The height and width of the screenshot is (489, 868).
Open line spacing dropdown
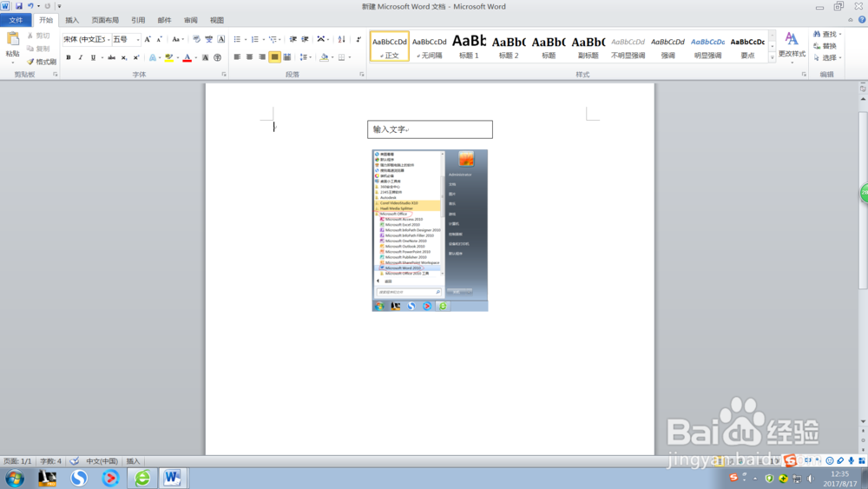point(306,57)
